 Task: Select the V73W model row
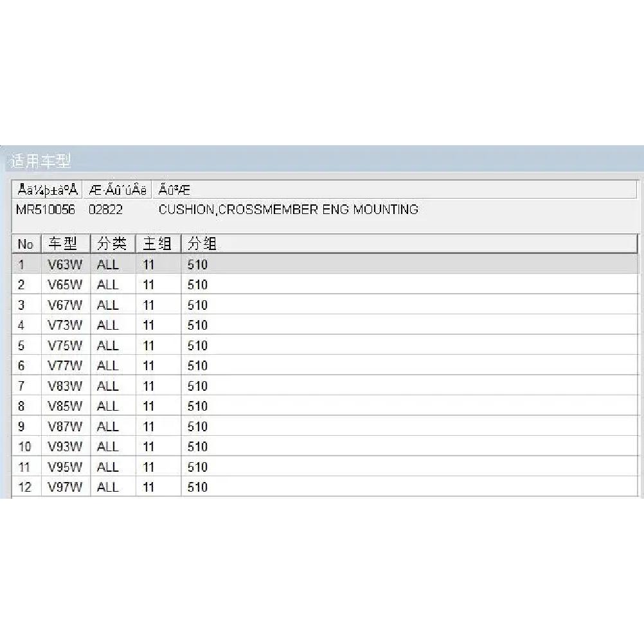tap(325, 325)
